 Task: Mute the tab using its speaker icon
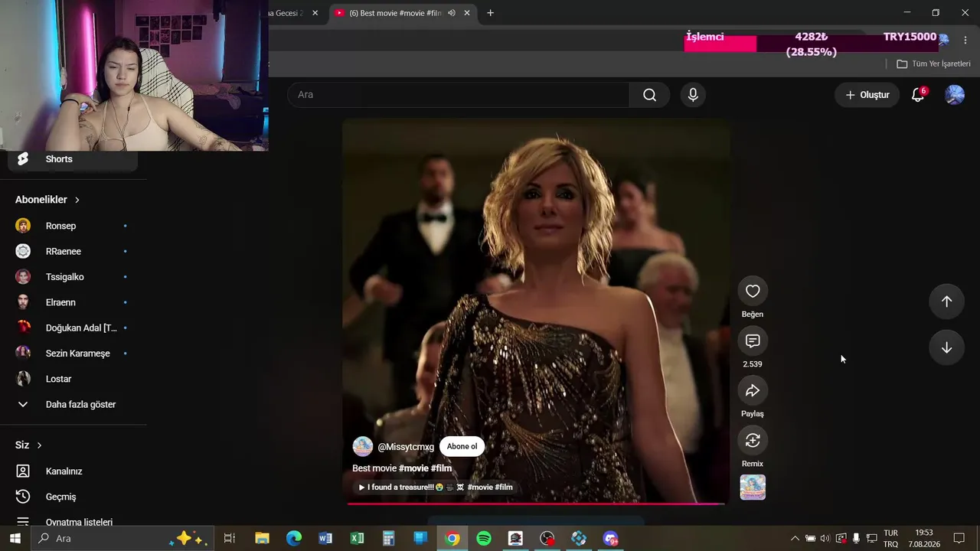click(452, 13)
